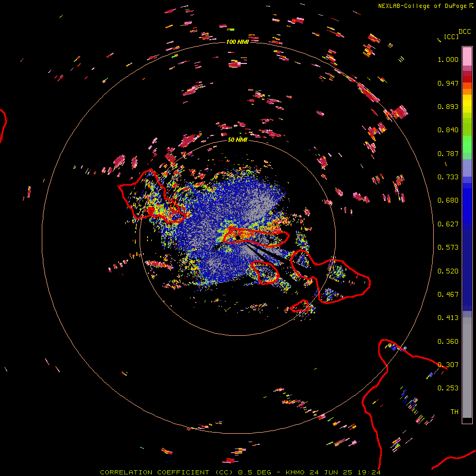Viewport: 476px width, 476px height.
Task: Click the radar site black dot at center
Action: click(x=237, y=237)
